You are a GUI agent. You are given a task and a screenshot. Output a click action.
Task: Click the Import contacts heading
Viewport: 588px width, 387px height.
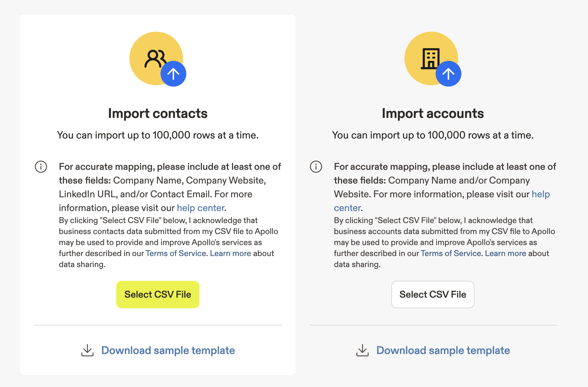tap(158, 113)
